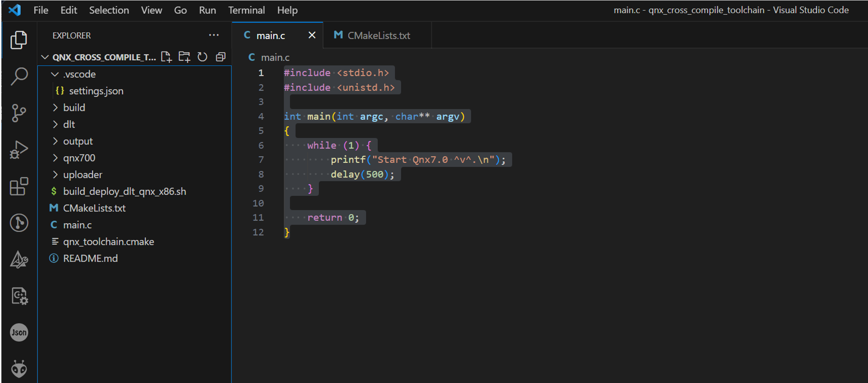The height and width of the screenshot is (383, 868).
Task: Expand the build folder
Action: pyautogui.click(x=55, y=108)
